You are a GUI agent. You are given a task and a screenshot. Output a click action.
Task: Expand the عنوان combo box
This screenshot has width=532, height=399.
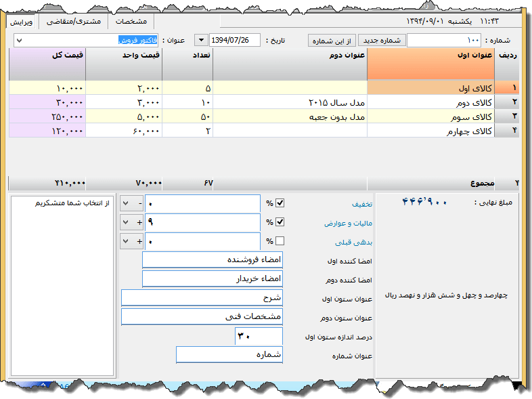pos(18,41)
